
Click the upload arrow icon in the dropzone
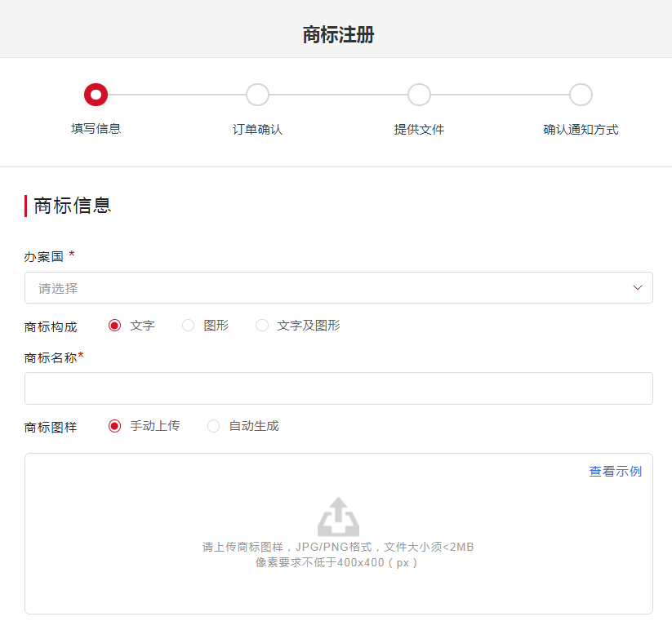tap(338, 517)
